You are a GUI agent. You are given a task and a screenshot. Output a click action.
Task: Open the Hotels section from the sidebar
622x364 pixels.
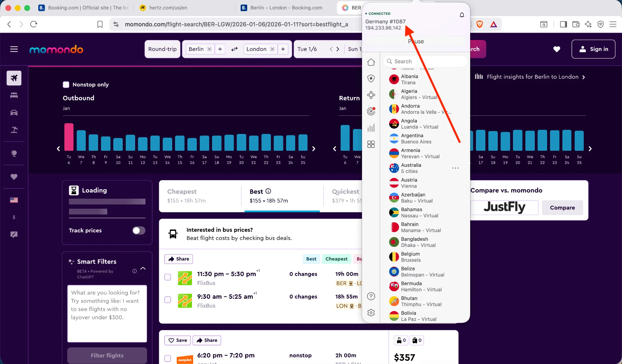(14, 95)
